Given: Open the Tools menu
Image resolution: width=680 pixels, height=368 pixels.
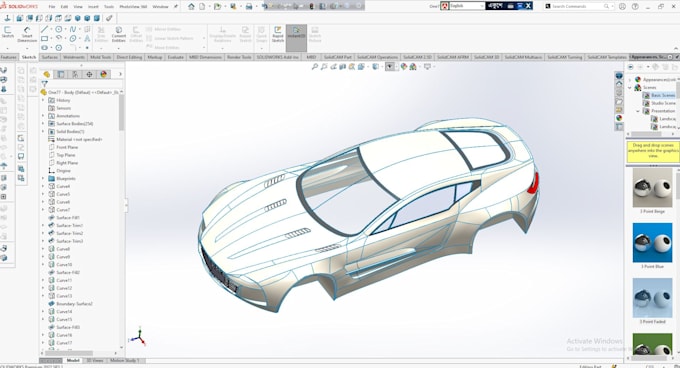Looking at the screenshot, I should (x=108, y=7).
